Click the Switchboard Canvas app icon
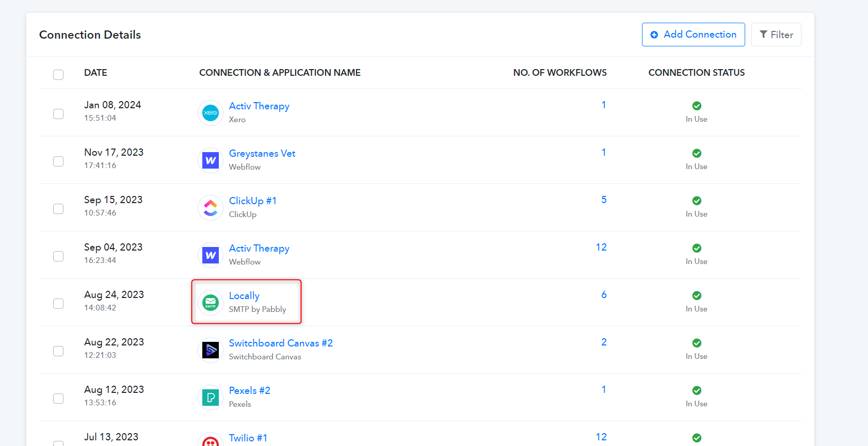Image resolution: width=868 pixels, height=446 pixels. (x=211, y=350)
